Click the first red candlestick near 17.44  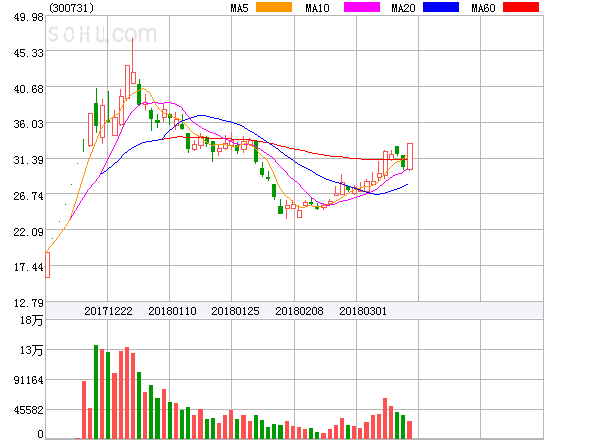47,265
